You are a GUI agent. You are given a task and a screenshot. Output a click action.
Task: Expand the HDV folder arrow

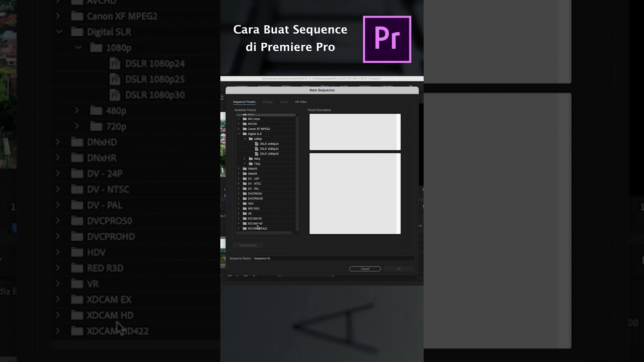coord(238,204)
